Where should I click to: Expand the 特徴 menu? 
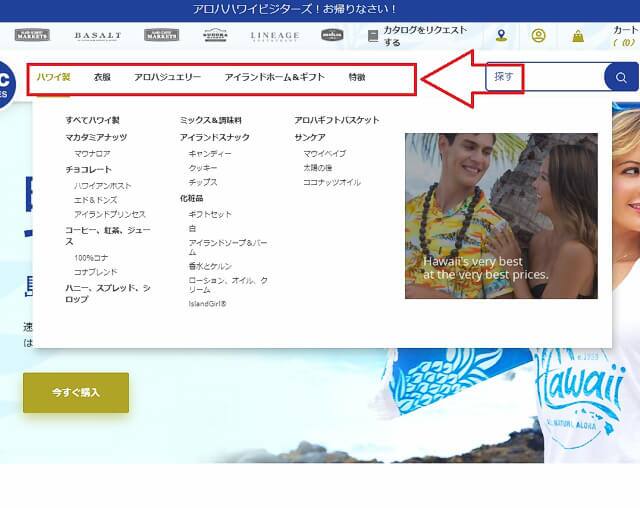(x=357, y=77)
